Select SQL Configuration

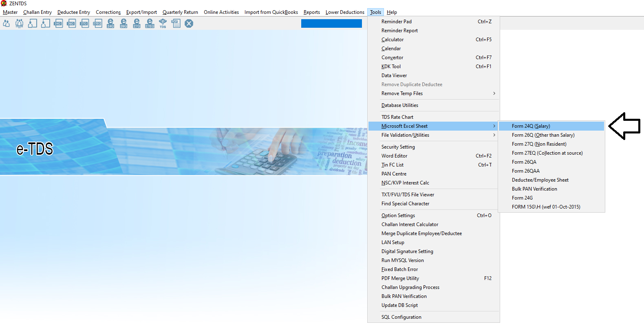click(x=434, y=317)
